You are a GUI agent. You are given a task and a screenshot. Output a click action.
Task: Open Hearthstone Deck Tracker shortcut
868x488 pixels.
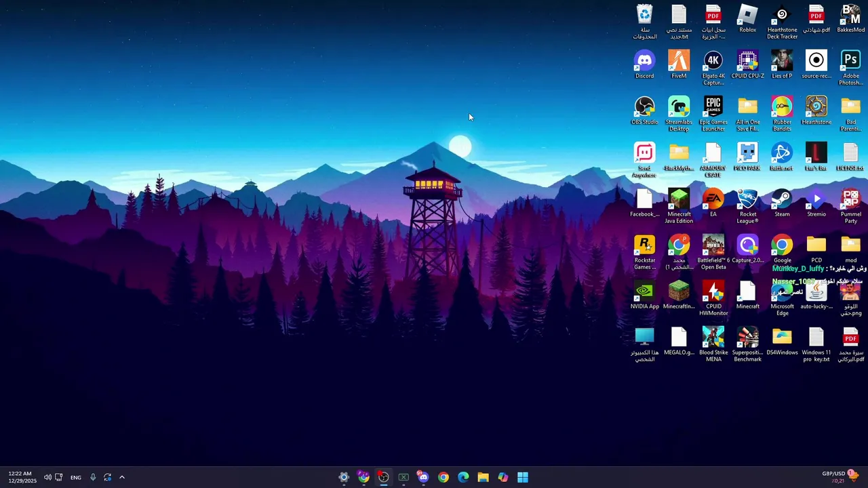tap(782, 21)
